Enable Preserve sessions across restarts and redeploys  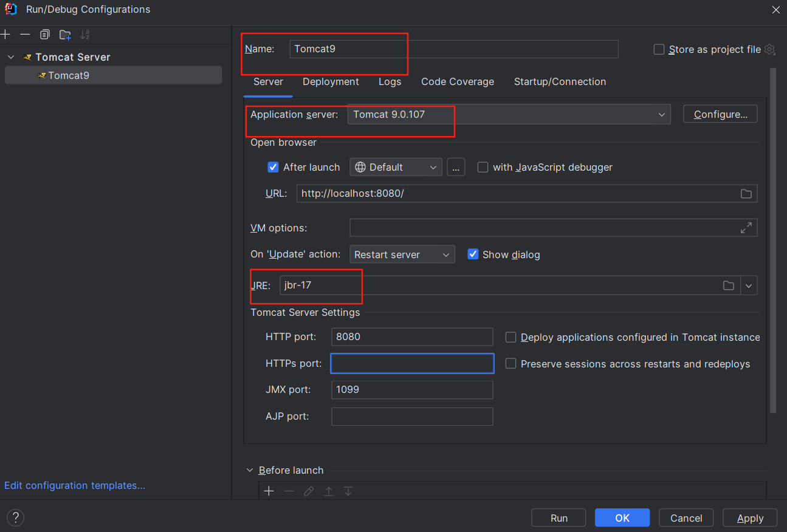pos(511,364)
